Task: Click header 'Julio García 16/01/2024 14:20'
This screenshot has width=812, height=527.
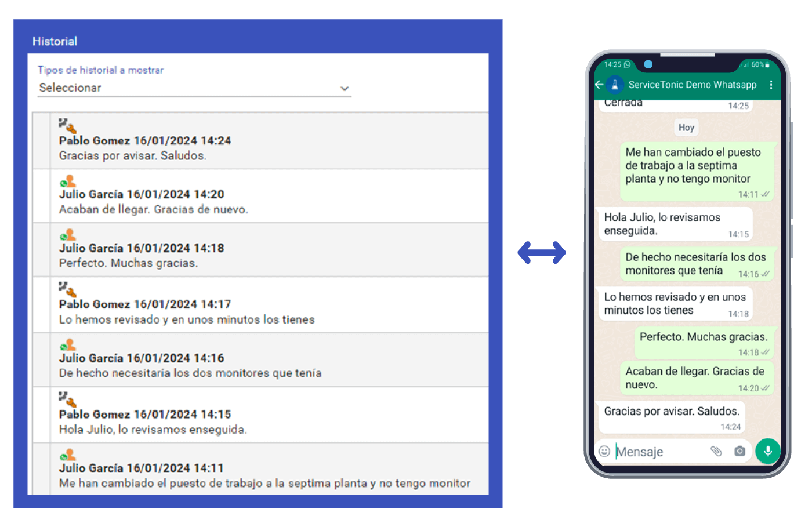Action: (142, 195)
